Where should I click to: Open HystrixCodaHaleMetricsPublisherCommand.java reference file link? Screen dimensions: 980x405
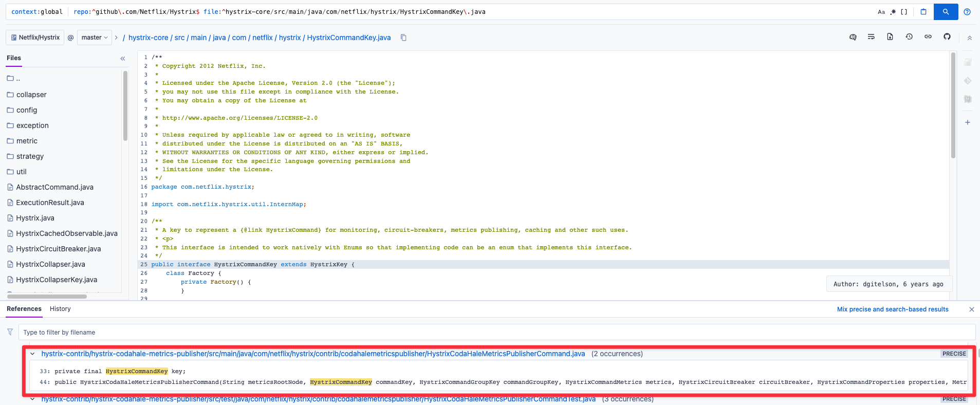313,354
